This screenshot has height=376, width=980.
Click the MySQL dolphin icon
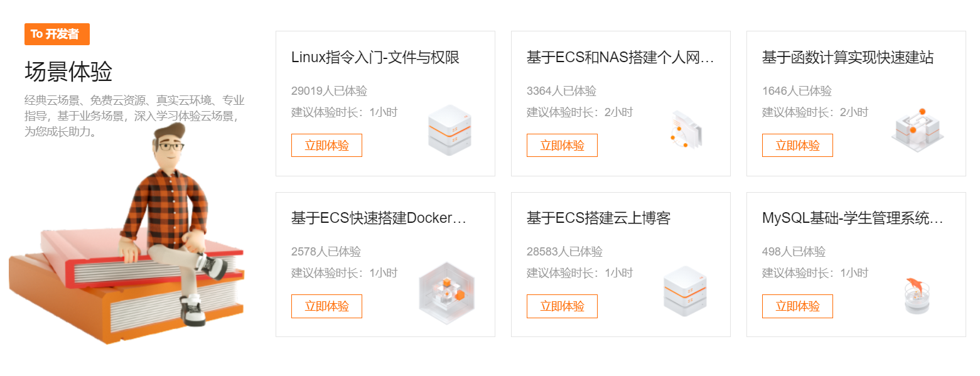click(917, 295)
